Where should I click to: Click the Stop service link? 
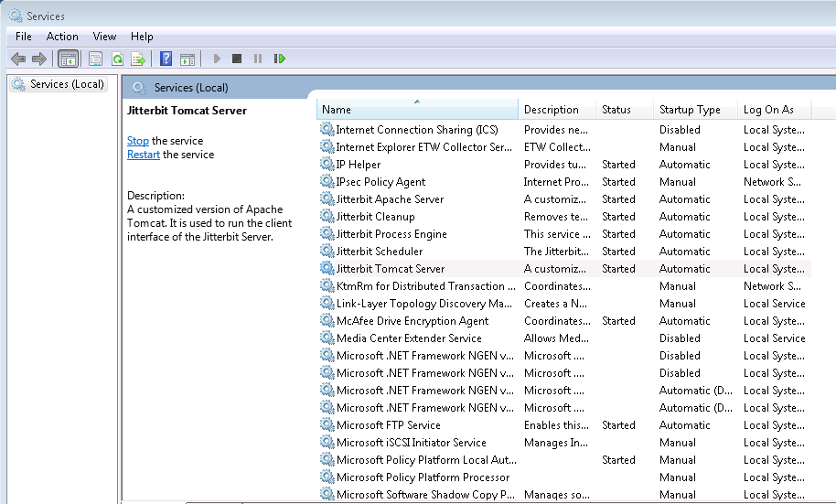pyautogui.click(x=137, y=141)
